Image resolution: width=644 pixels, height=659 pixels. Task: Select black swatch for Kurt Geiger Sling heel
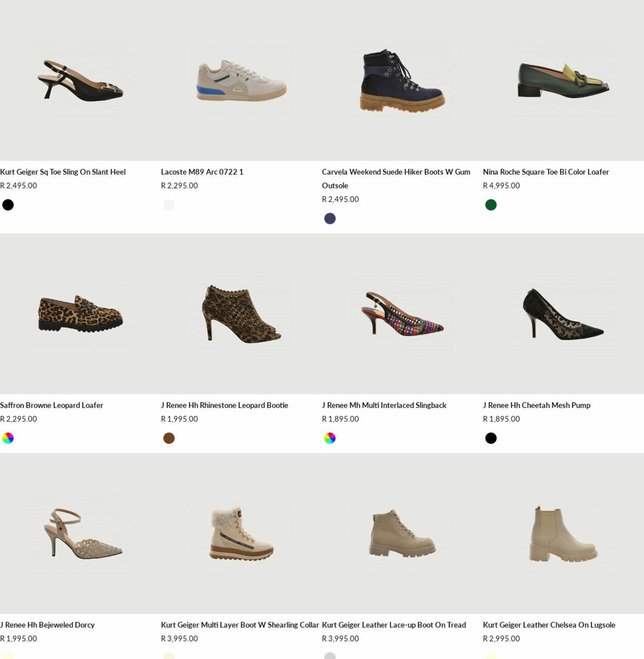click(x=8, y=205)
